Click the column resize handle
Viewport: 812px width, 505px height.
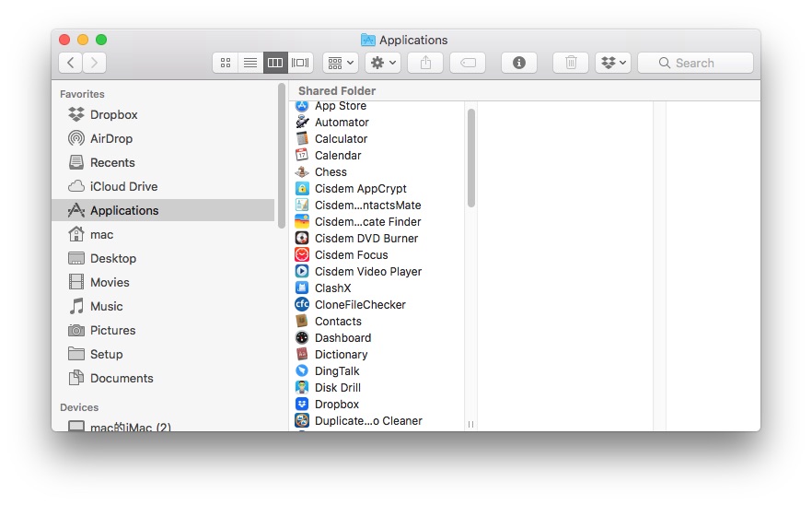(470, 424)
